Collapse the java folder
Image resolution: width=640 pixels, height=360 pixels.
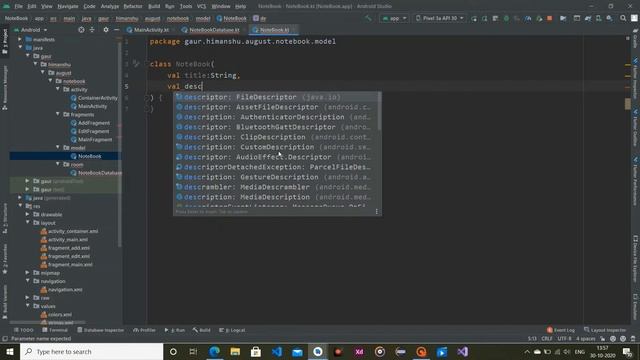coord(20,48)
